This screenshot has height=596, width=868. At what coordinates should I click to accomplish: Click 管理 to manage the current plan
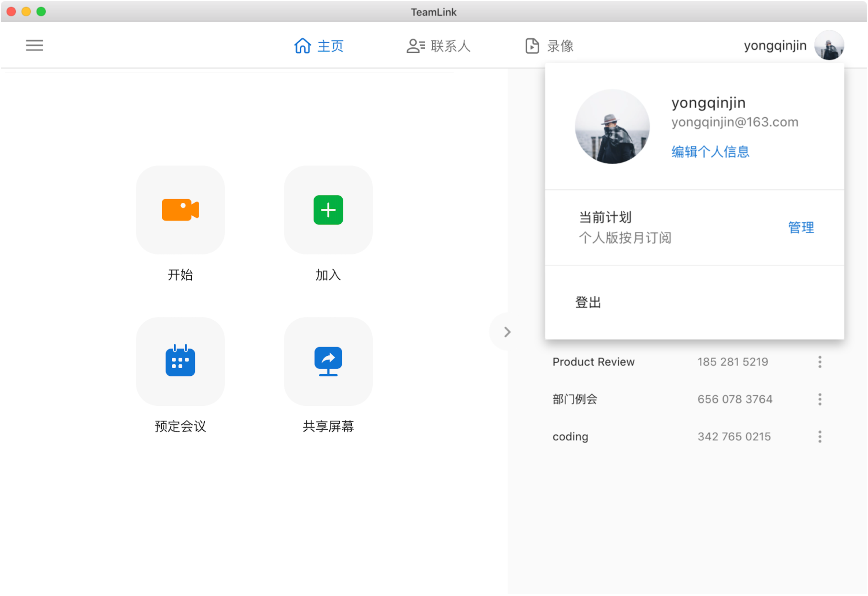[801, 227]
